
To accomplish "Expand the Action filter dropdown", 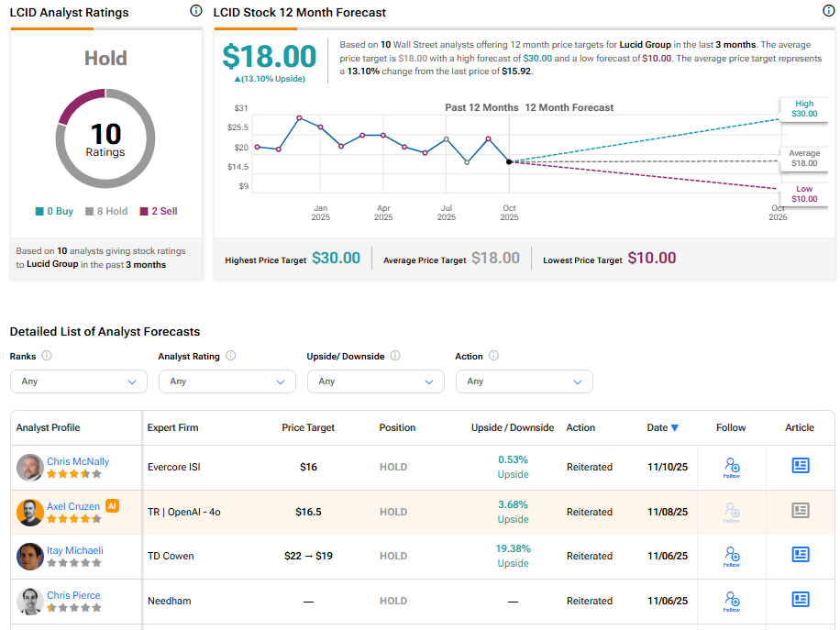I will tap(525, 381).
